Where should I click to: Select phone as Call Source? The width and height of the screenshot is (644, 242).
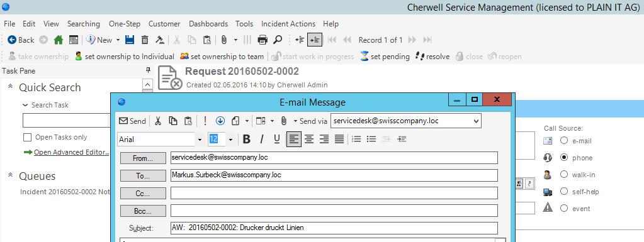[564, 158]
